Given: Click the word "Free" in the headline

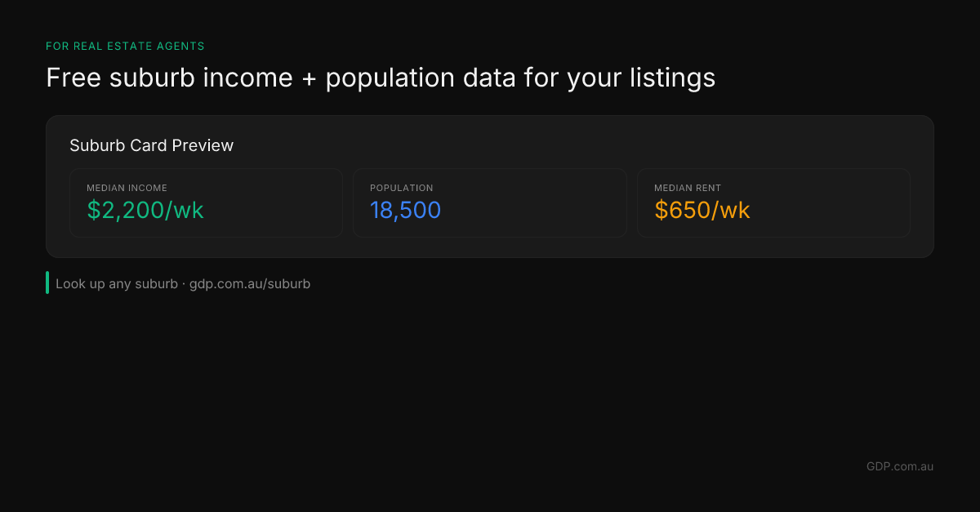Looking at the screenshot, I should [x=73, y=78].
